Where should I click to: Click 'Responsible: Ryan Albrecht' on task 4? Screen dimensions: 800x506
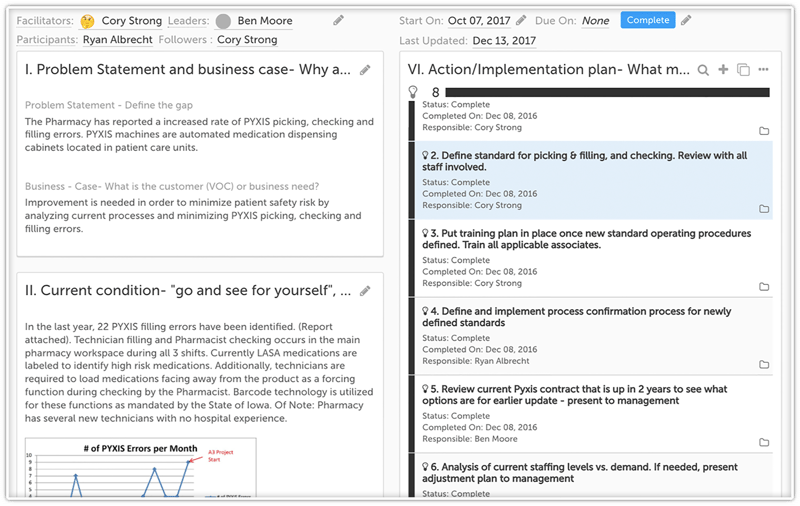[x=476, y=361]
